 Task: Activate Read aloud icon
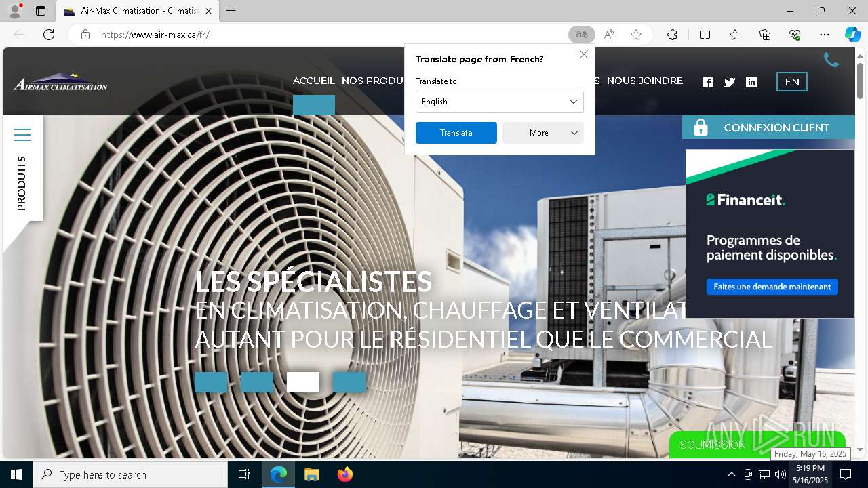coord(609,35)
